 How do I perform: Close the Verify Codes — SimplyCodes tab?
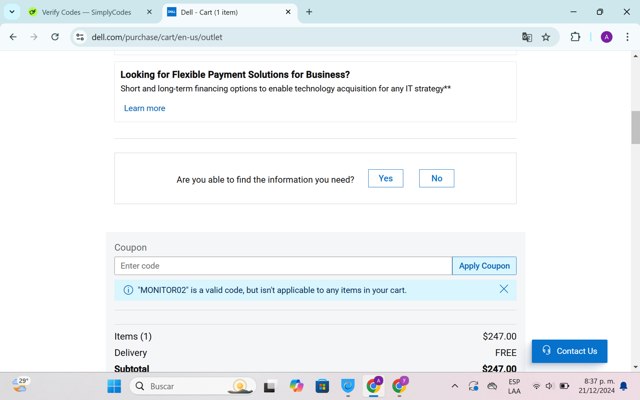tap(149, 12)
